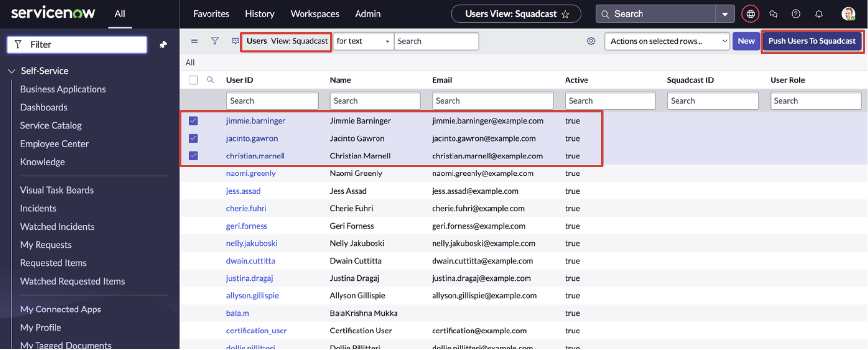
Task: Collapse the Self-Service navigation section
Action: pyautogui.click(x=12, y=71)
